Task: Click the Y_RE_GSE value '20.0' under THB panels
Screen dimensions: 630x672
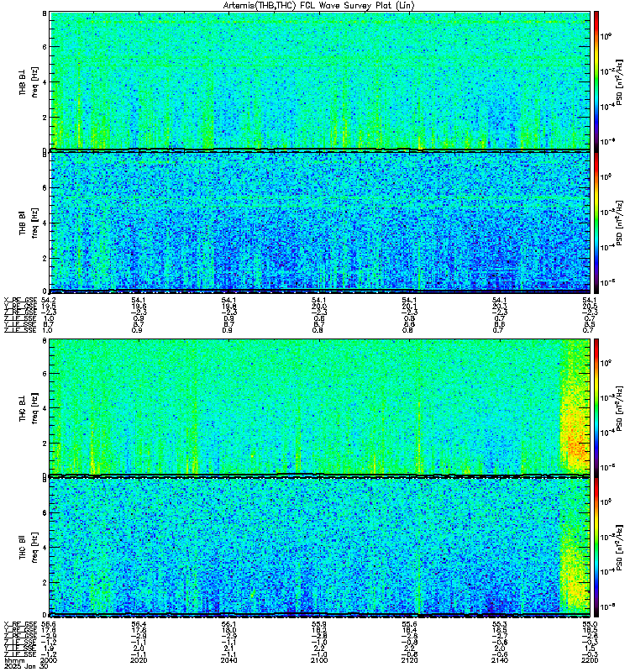Action: [319, 307]
